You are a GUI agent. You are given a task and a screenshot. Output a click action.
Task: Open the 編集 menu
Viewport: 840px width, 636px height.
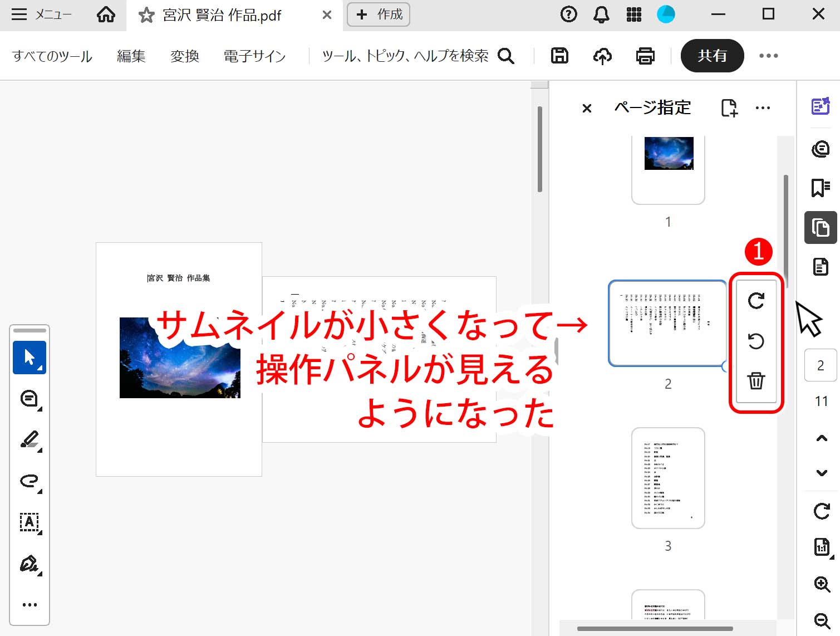pyautogui.click(x=131, y=56)
